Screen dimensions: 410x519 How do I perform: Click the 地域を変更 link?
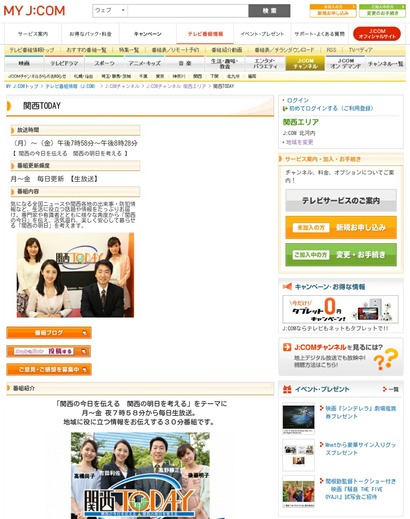click(299, 142)
